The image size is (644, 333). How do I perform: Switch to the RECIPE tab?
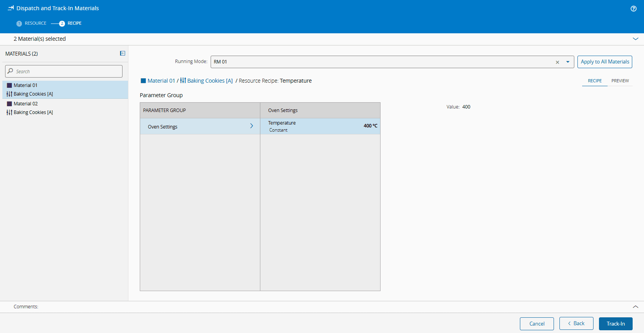pos(595,81)
